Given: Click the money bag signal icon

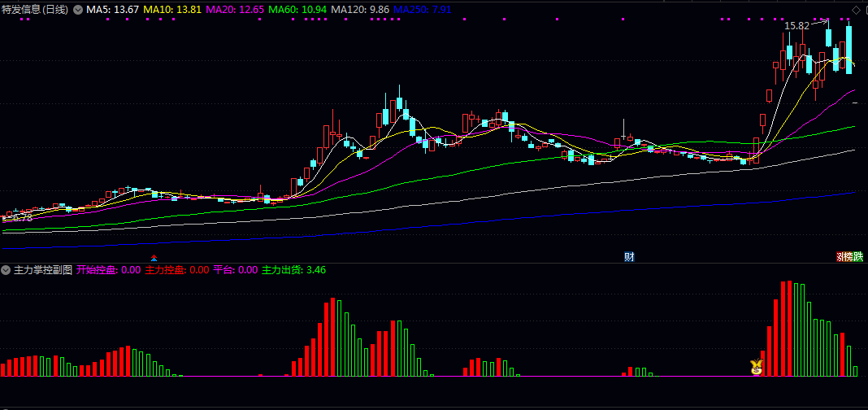Looking at the screenshot, I should click(756, 367).
